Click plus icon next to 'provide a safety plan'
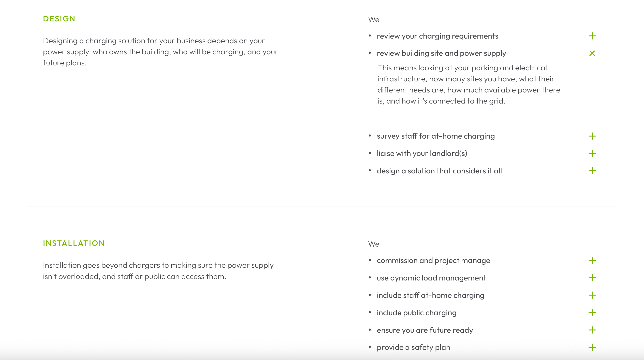644x360 pixels. coord(592,347)
